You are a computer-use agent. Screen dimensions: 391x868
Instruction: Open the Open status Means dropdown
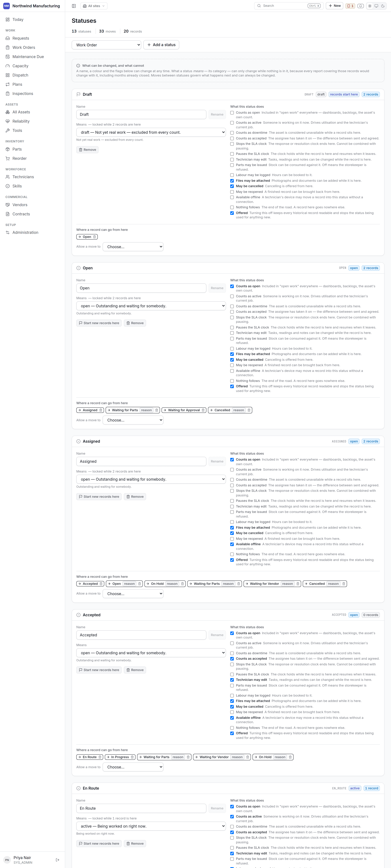(x=151, y=306)
